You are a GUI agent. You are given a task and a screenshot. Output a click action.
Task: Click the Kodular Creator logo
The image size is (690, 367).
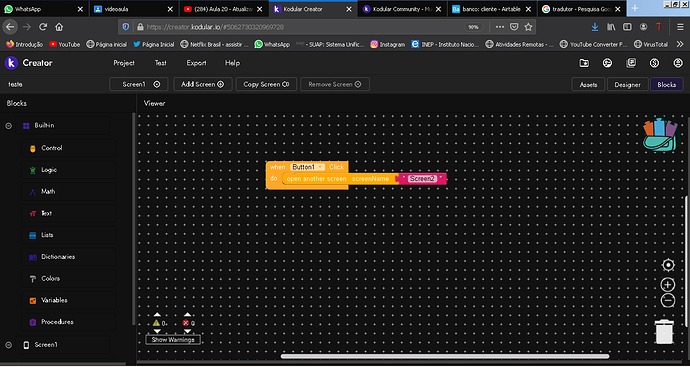tap(11, 63)
